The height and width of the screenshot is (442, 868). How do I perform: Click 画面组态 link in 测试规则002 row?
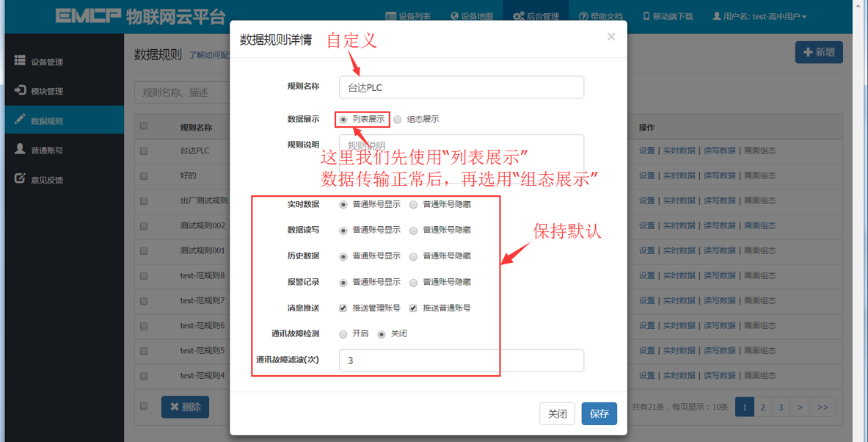pyautogui.click(x=759, y=225)
